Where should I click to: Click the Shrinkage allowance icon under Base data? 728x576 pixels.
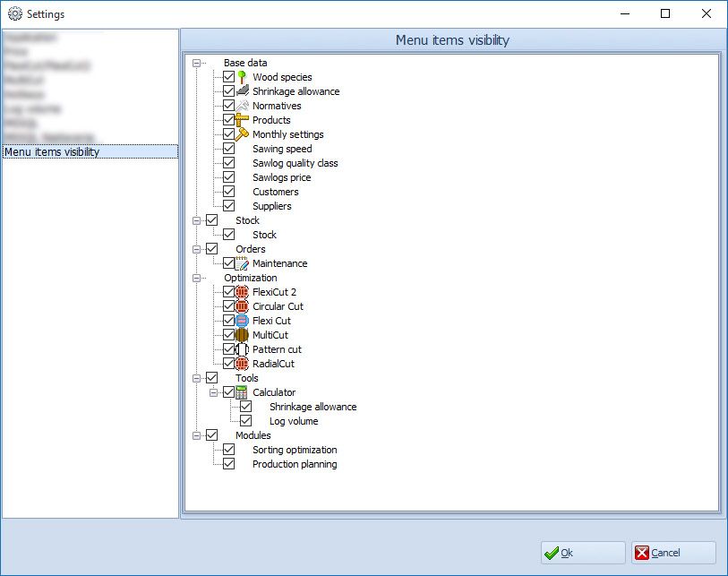(x=242, y=91)
